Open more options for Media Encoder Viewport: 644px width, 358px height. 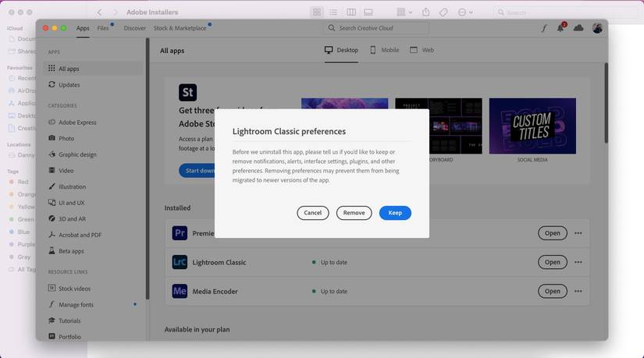point(578,291)
